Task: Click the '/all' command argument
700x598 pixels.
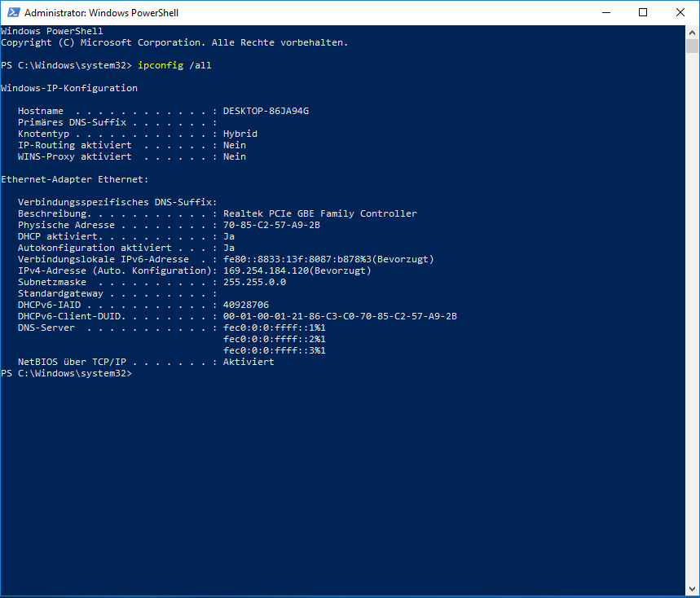Action: point(200,65)
